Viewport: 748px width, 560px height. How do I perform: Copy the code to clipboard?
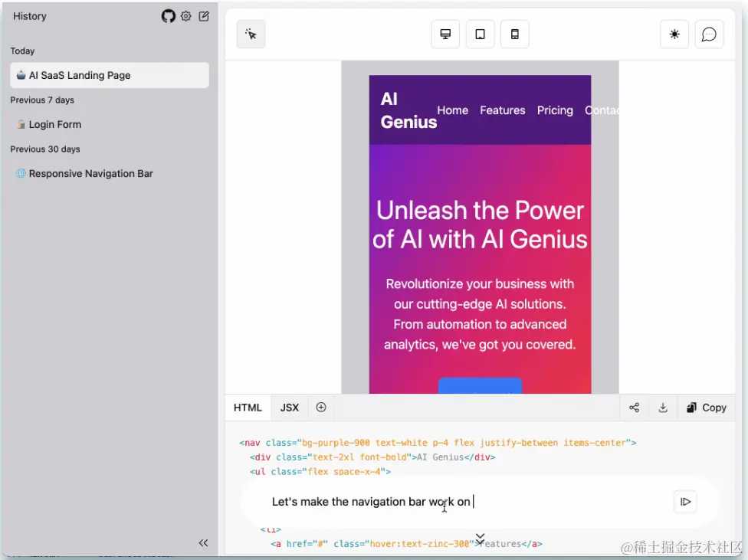(707, 408)
